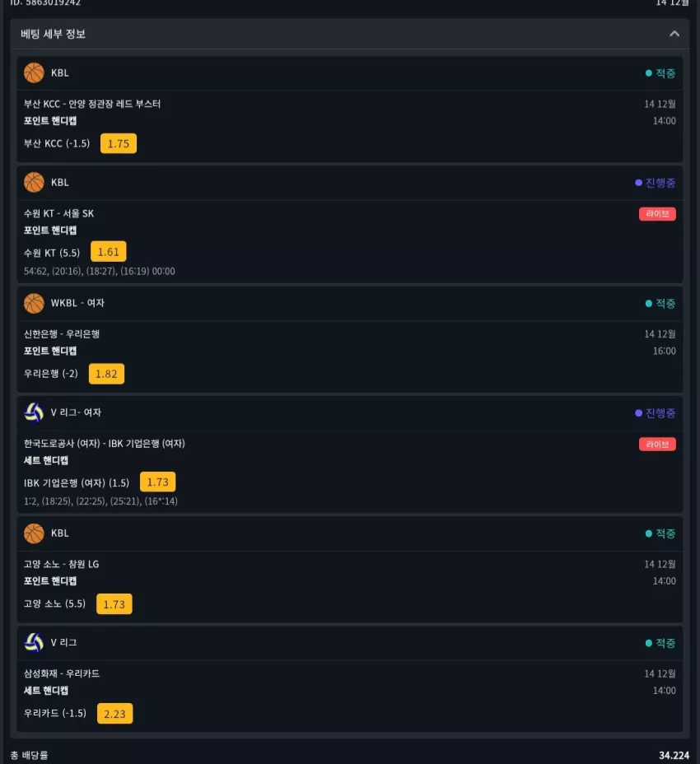Click the 베팅 세부 정보 header label

54,34
